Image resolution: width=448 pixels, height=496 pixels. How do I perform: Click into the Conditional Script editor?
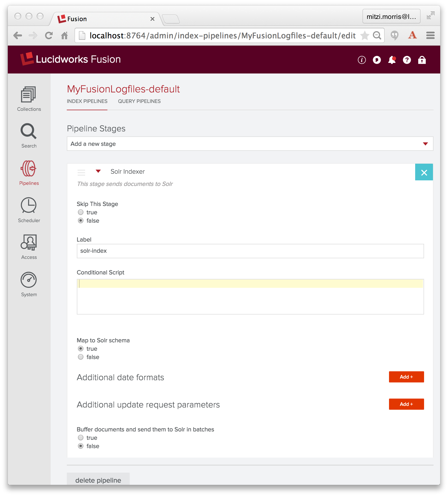[250, 297]
